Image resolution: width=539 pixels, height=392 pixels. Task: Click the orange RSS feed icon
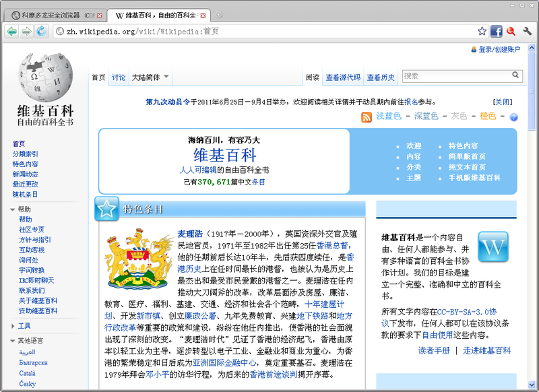[367, 117]
